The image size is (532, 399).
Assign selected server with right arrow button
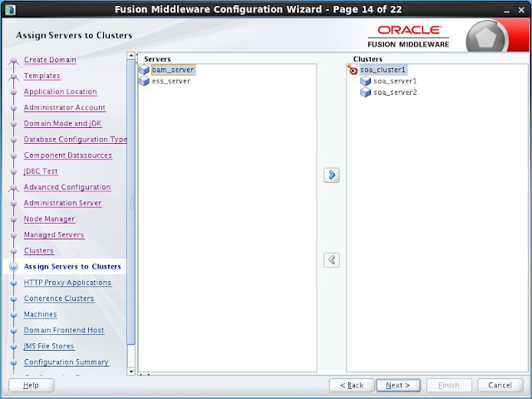332,175
